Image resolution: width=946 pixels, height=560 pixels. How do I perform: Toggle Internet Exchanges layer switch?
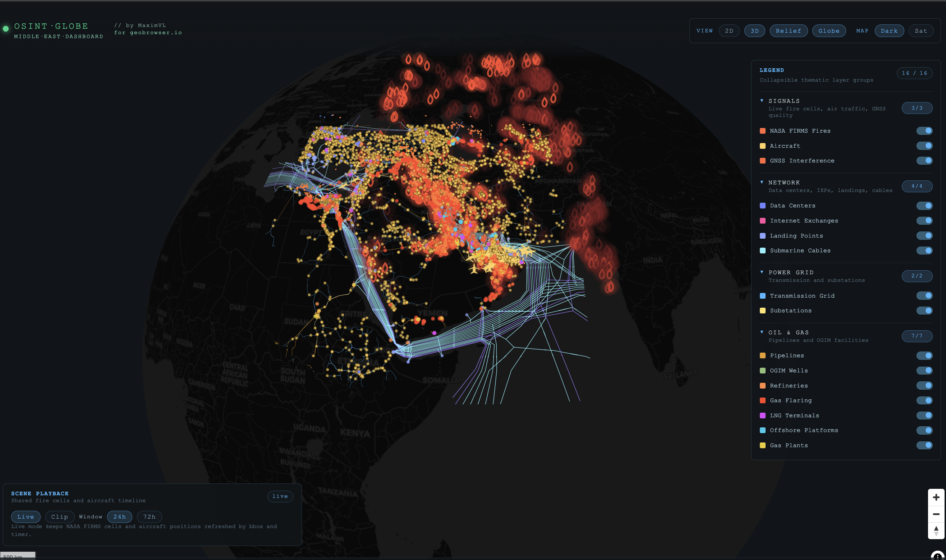924,221
